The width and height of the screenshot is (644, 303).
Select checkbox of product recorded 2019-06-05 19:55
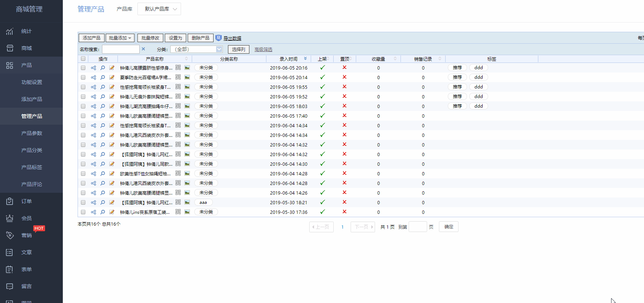pos(83,87)
